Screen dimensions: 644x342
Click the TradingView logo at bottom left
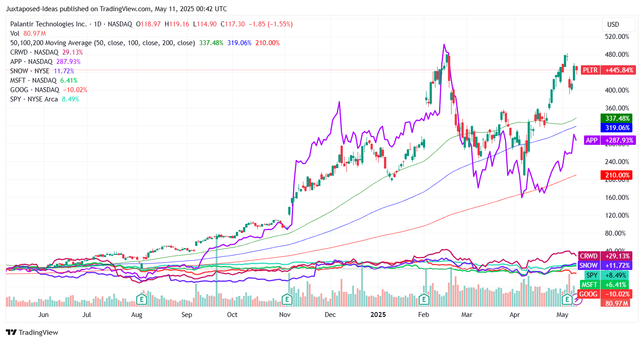point(32,333)
